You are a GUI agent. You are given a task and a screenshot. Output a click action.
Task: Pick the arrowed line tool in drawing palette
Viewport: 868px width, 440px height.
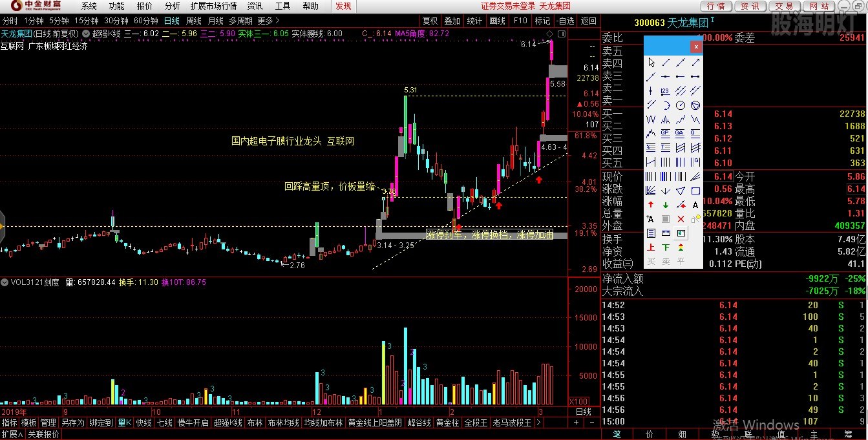click(x=695, y=62)
